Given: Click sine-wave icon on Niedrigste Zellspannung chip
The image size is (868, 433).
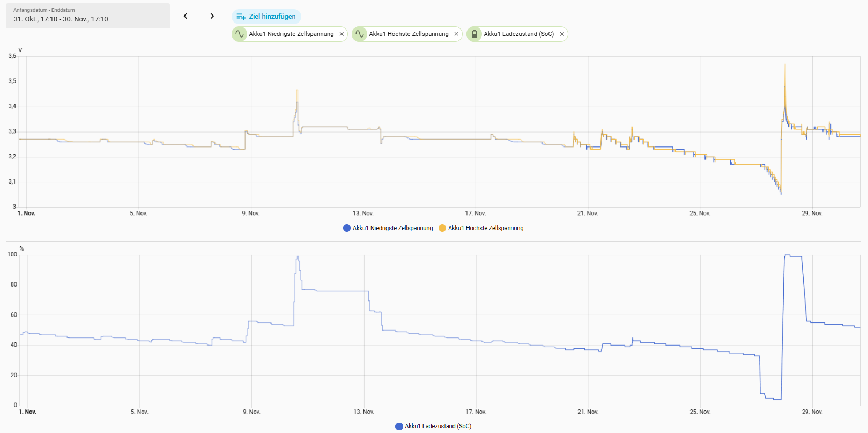Looking at the screenshot, I should click(x=239, y=34).
